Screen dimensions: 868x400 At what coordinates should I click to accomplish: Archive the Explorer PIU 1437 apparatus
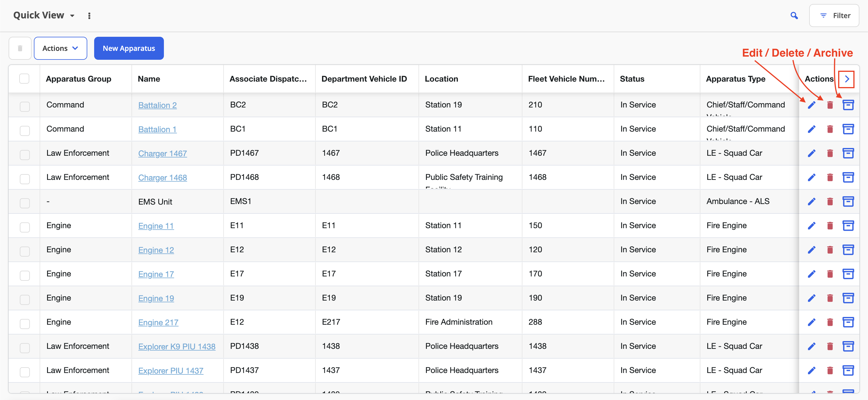pyautogui.click(x=848, y=371)
